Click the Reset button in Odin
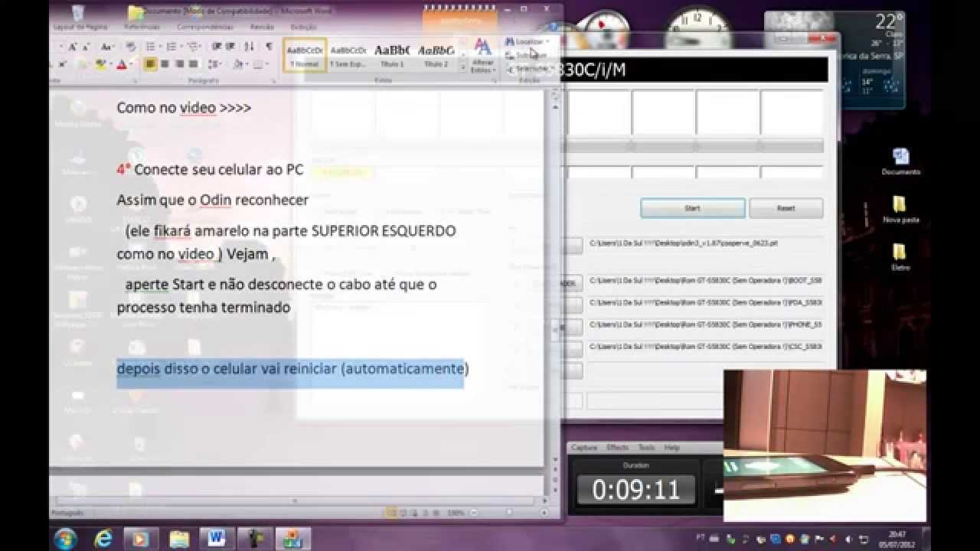Screen dimensions: 980x551 click(x=786, y=208)
